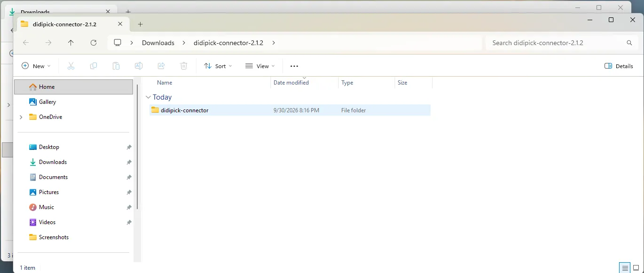Screen dimensions: 644x273
Task: Click the Share icon in the toolbar
Action: [x=161, y=66]
